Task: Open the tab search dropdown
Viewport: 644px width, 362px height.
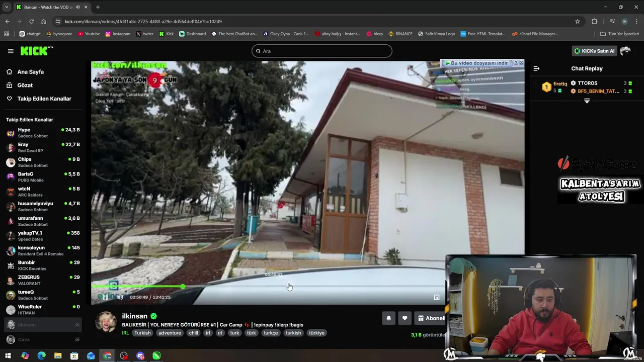Action: (x=7, y=7)
